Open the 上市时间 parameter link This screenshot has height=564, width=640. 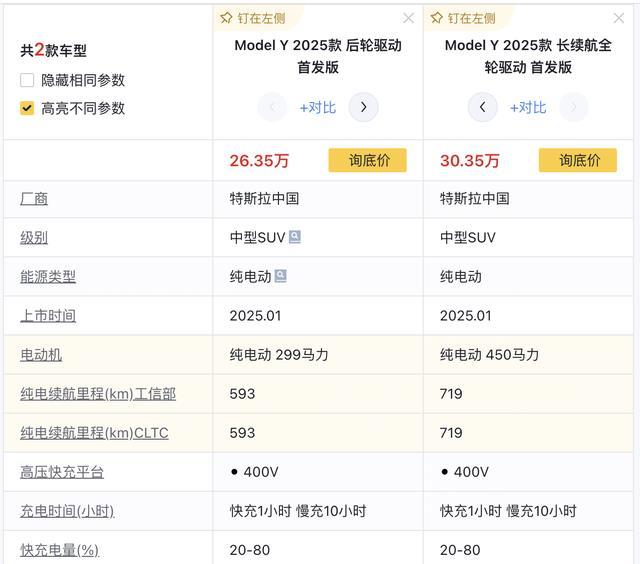pos(48,315)
